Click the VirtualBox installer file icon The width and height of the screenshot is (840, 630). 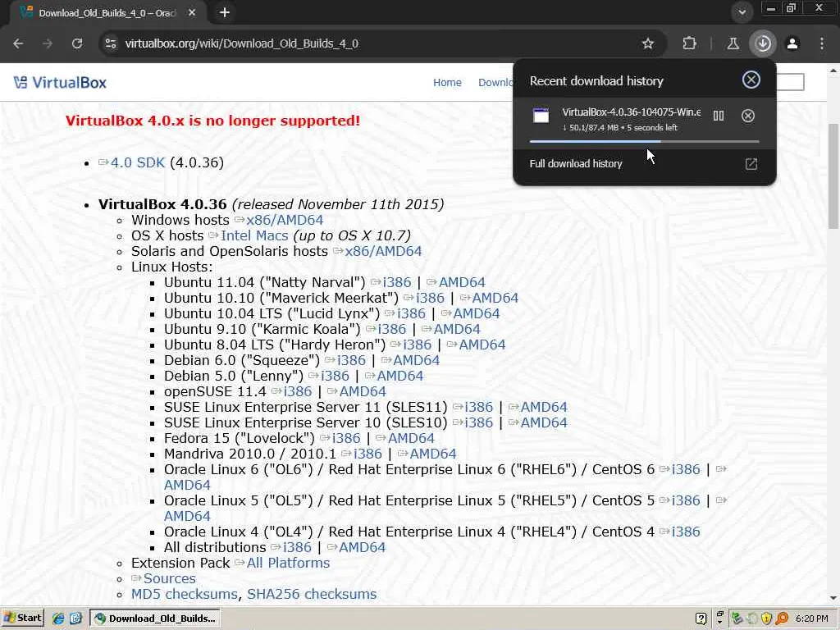pyautogui.click(x=541, y=116)
